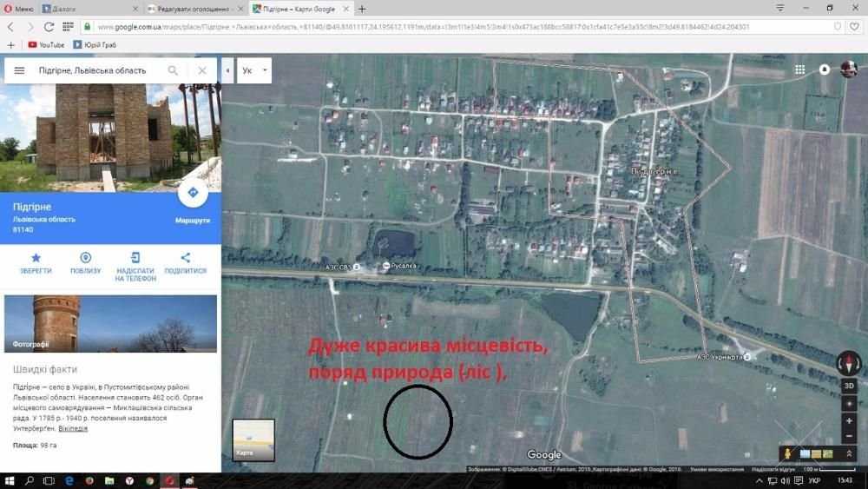Image resolution: width=868 pixels, height=489 pixels.
Task: Focus the address bar URL
Action: click(424, 27)
